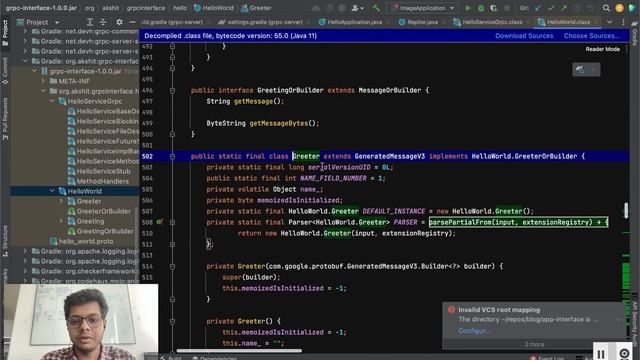Open the ImageApplication run configuration dropdown

(x=422, y=8)
